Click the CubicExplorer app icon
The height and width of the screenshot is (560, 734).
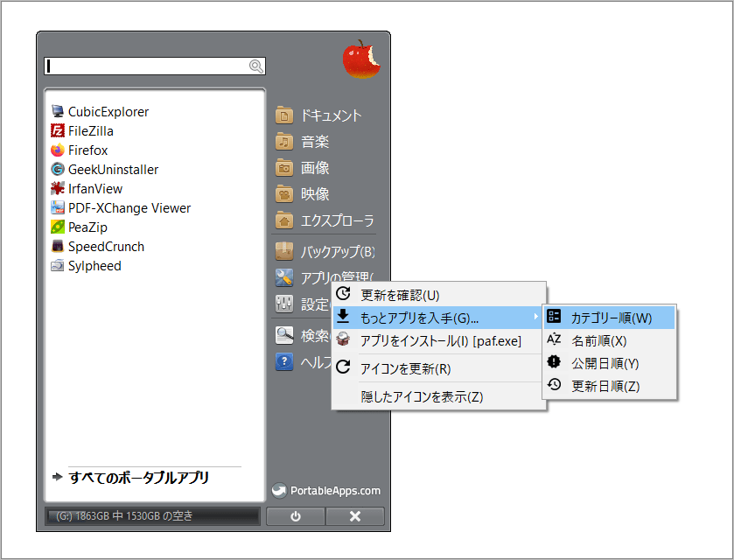[x=58, y=111]
